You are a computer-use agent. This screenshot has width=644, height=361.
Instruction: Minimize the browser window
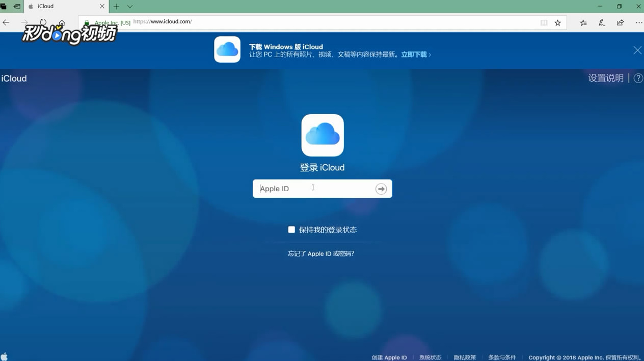[x=600, y=7]
